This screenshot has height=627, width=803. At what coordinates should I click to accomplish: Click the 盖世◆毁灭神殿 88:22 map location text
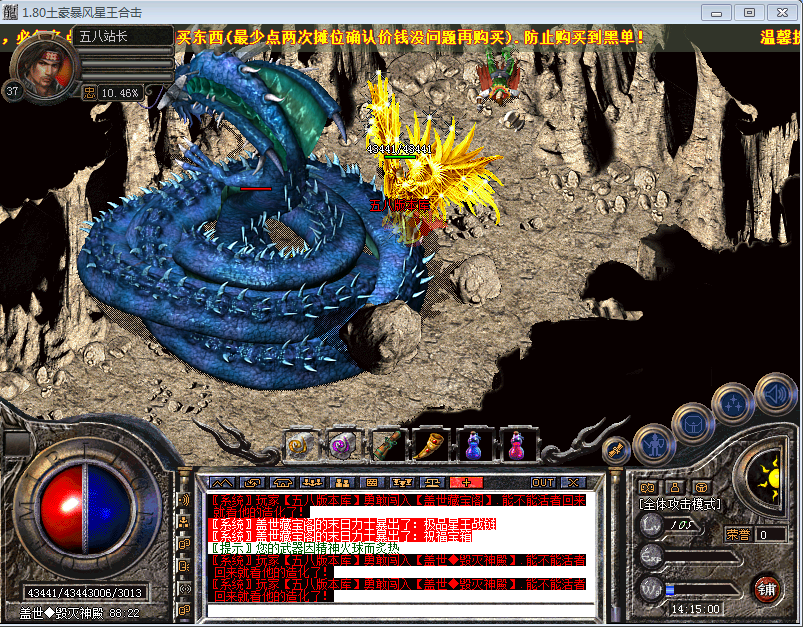(79, 613)
